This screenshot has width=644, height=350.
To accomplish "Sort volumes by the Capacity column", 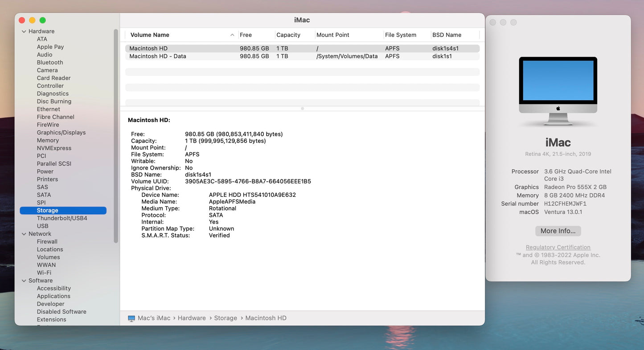I will tap(287, 35).
